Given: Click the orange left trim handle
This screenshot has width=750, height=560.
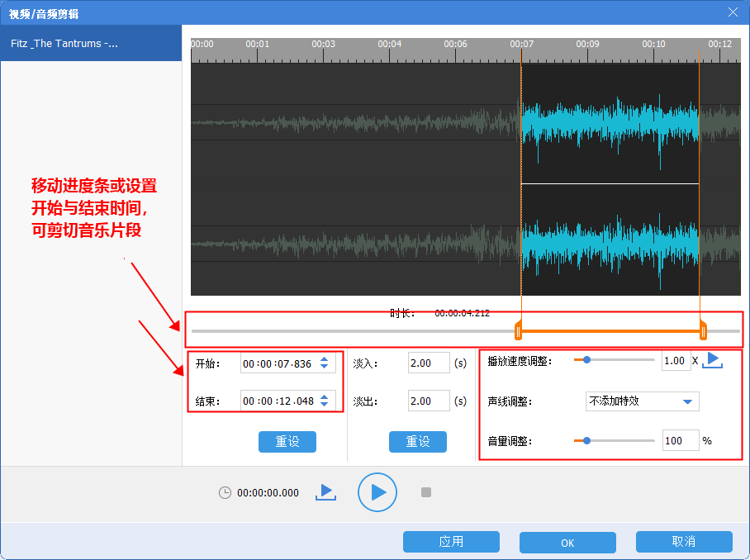Looking at the screenshot, I should pyautogui.click(x=518, y=331).
